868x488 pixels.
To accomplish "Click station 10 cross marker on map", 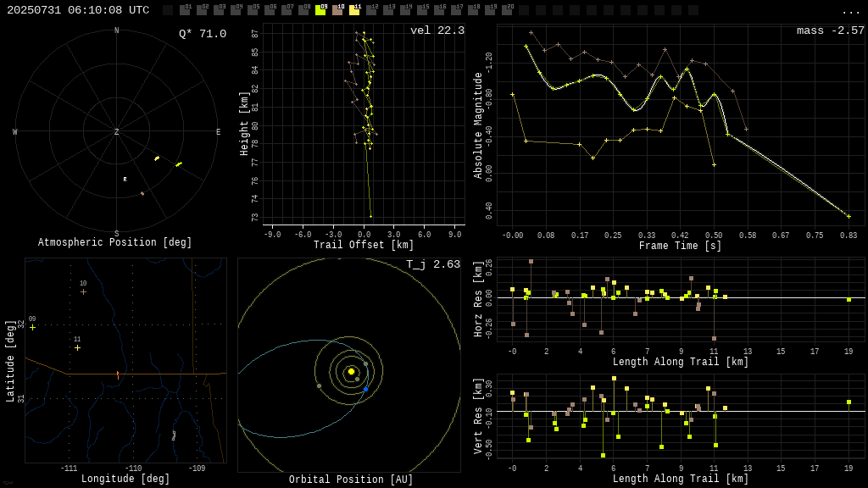I will [83, 291].
